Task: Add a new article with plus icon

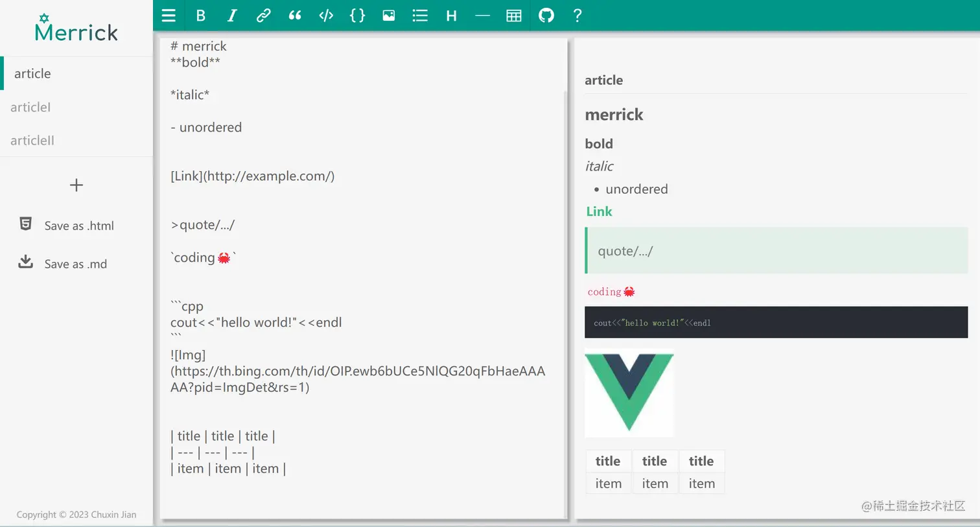Action: point(76,185)
